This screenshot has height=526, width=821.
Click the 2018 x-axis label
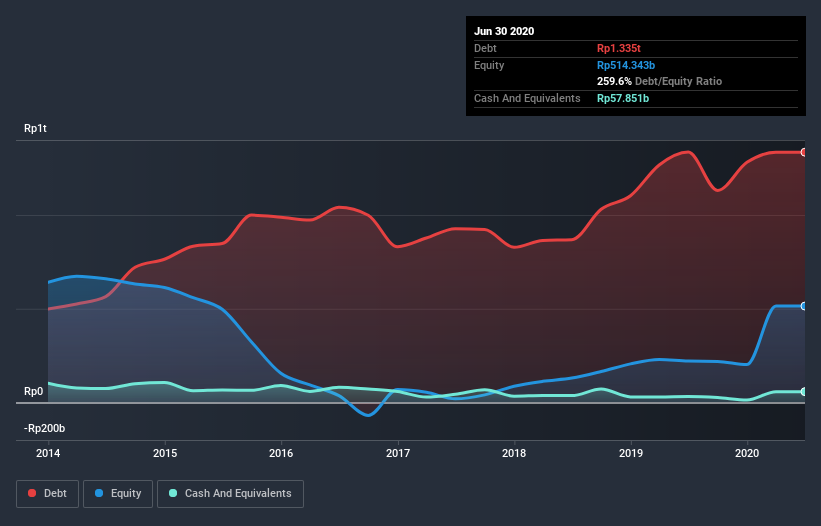pos(514,453)
